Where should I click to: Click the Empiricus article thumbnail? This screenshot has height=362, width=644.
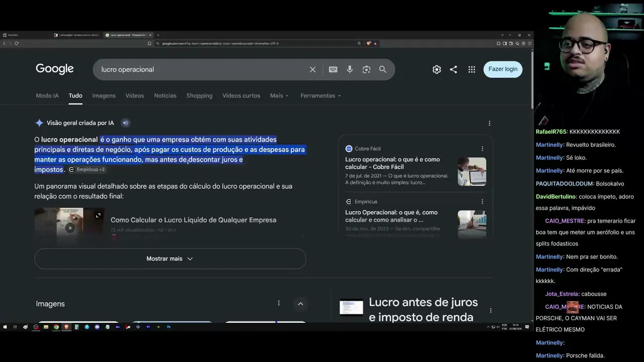472,223
